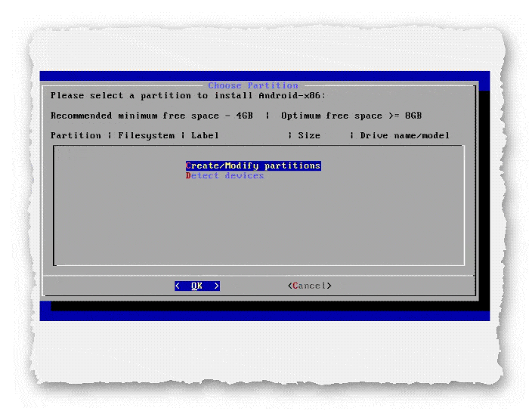
Task: Click the Size column header
Action: coord(309,136)
